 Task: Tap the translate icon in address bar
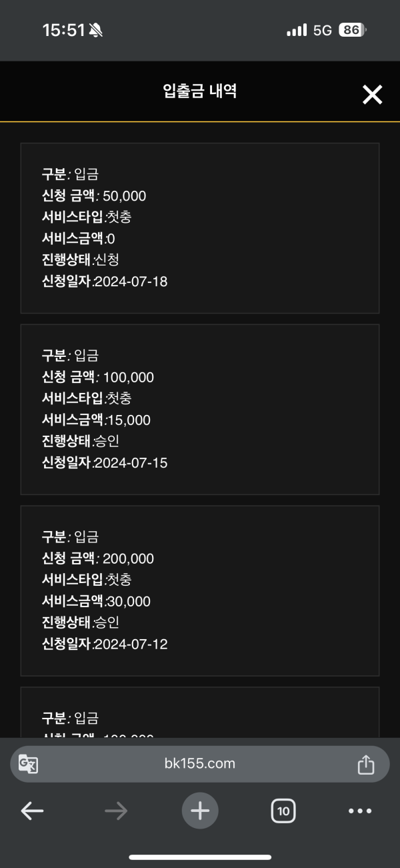(x=28, y=764)
